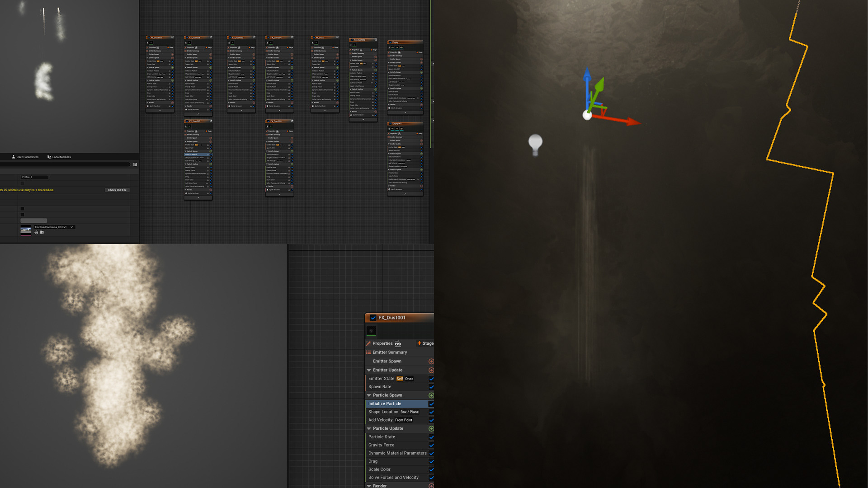Image resolution: width=868 pixels, height=488 pixels.
Task: Click browse-to-asset folder icon under EpicQuadPanorama
Action: pos(42,232)
